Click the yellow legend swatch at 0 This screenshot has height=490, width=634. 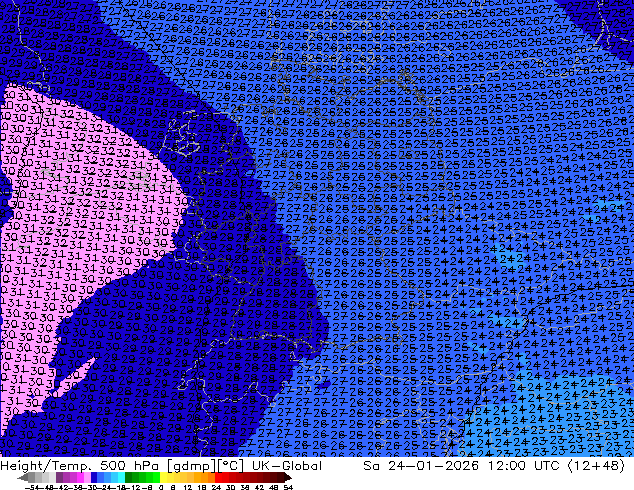click(x=163, y=477)
